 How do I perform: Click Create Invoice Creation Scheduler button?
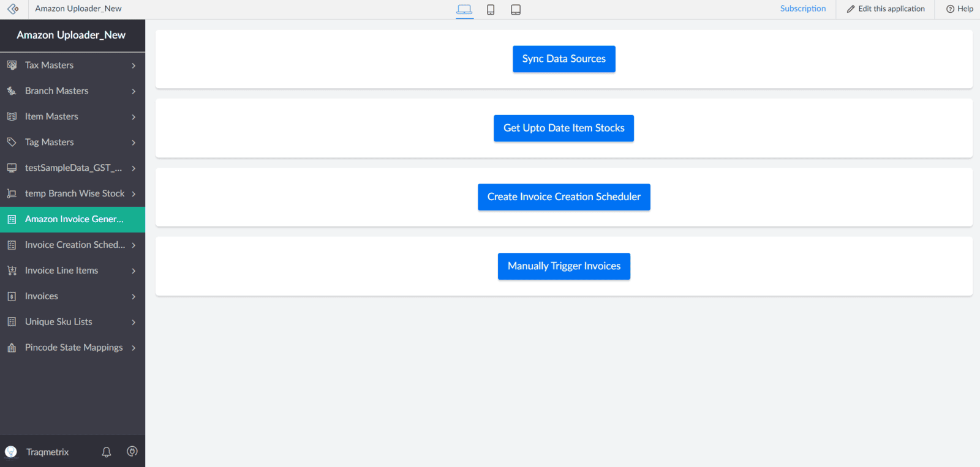pyautogui.click(x=563, y=197)
